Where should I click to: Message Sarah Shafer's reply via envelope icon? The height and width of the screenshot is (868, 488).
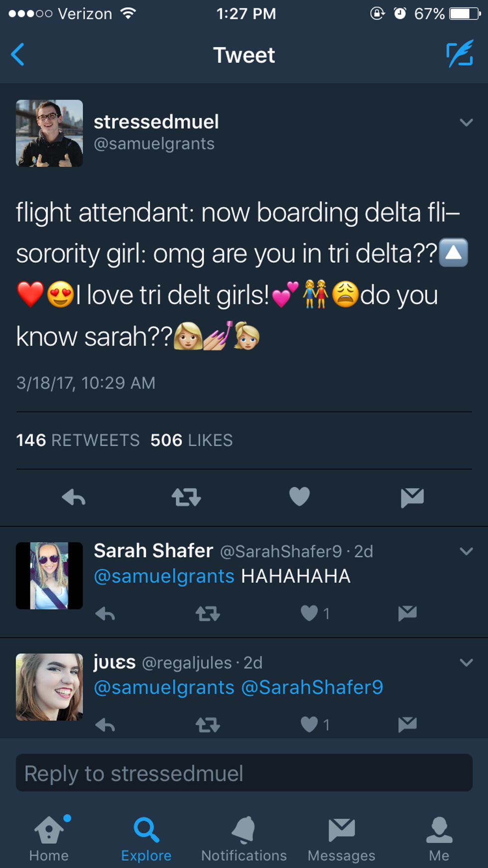coord(407,613)
